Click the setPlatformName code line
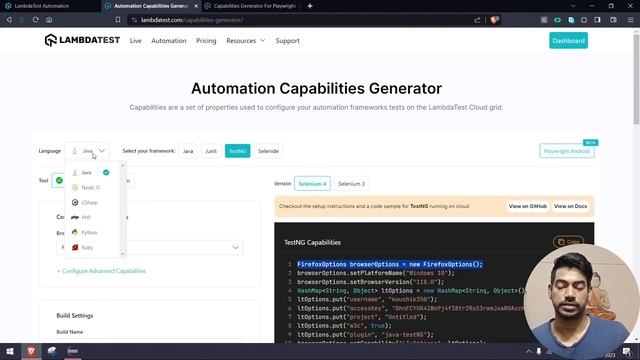Screen dimensions: 640x360 pyautogui.click(x=376, y=273)
